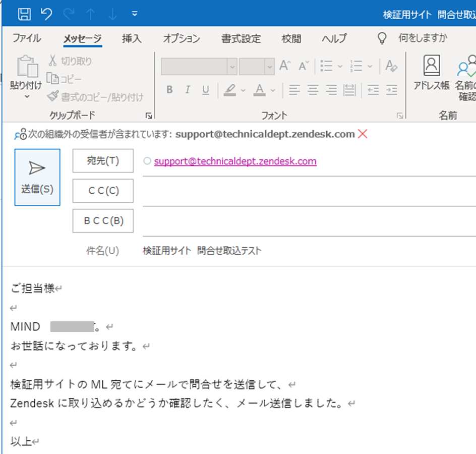
Task: Clear all text formatting
Action: coord(391,66)
